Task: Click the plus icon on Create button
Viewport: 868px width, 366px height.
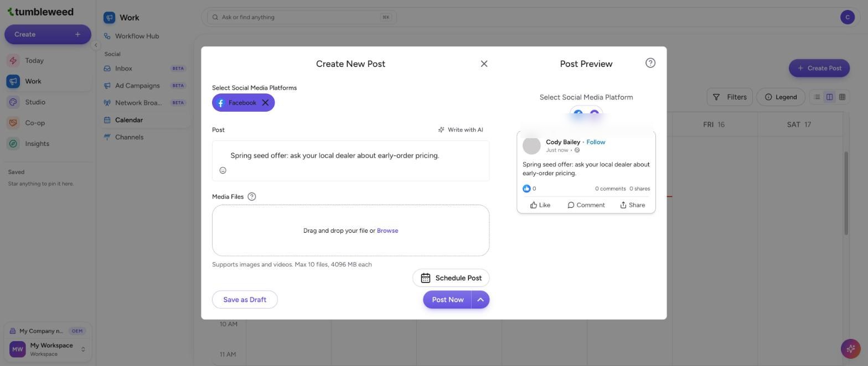Action: pyautogui.click(x=77, y=34)
